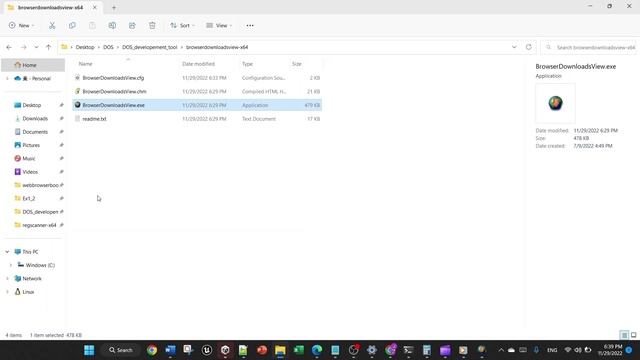Sort by the Name column header
Viewport: 640px width, 360px height.
[85, 64]
